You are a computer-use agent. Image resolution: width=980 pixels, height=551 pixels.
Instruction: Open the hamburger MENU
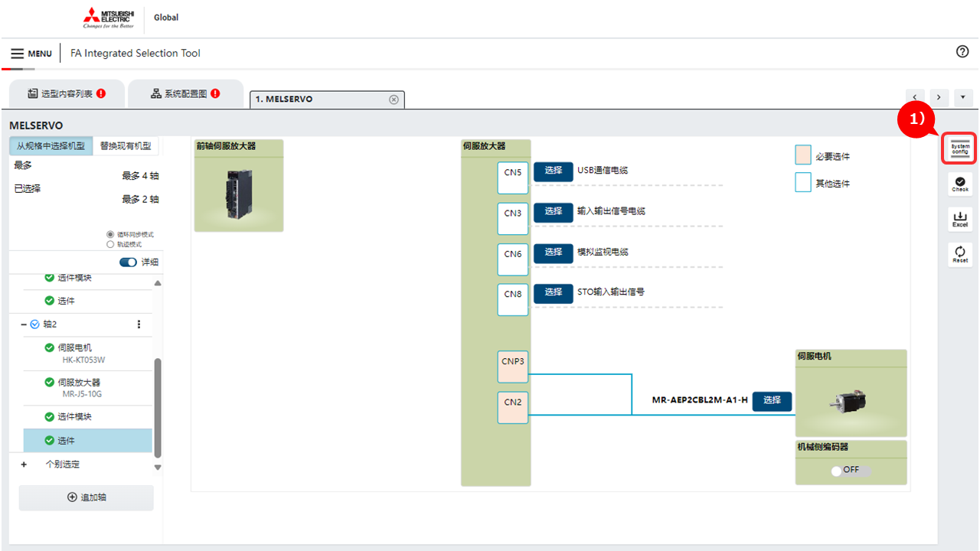[x=31, y=54]
